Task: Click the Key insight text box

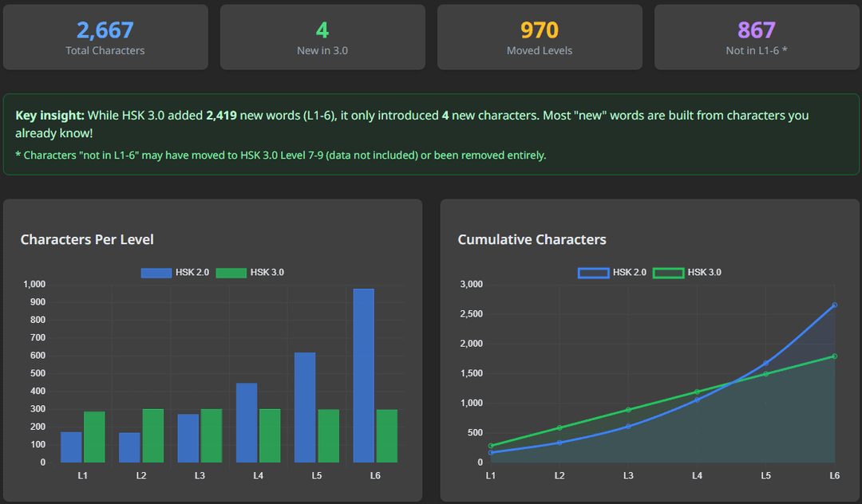Action: pyautogui.click(x=431, y=134)
